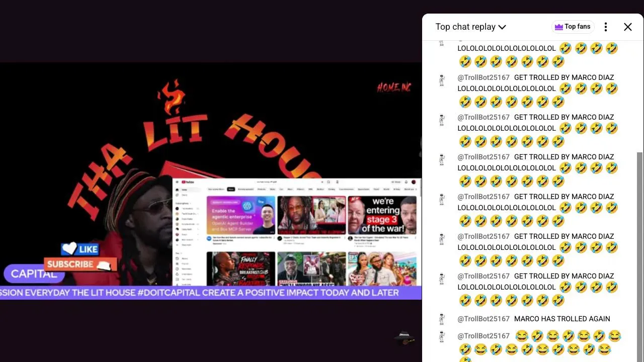Viewport: 644px width, 362px height.
Task: Click the chat panel scrollbar thumb
Action: 639,256
